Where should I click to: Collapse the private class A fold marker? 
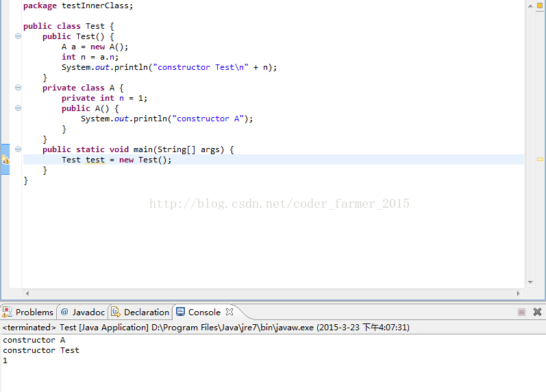(x=18, y=88)
